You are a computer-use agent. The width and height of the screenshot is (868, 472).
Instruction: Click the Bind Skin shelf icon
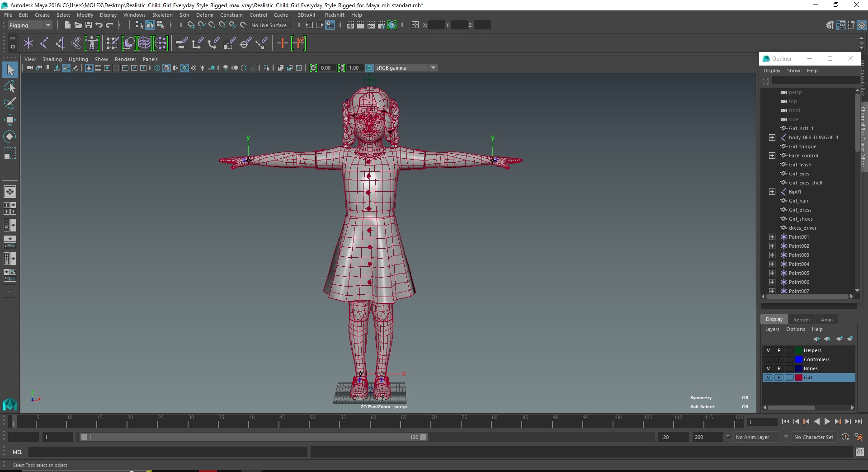tap(75, 43)
